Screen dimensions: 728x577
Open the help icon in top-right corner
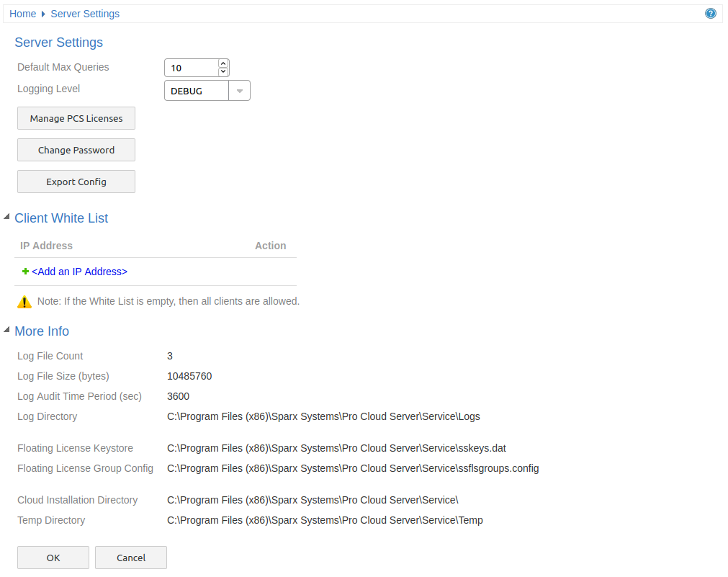[711, 14]
